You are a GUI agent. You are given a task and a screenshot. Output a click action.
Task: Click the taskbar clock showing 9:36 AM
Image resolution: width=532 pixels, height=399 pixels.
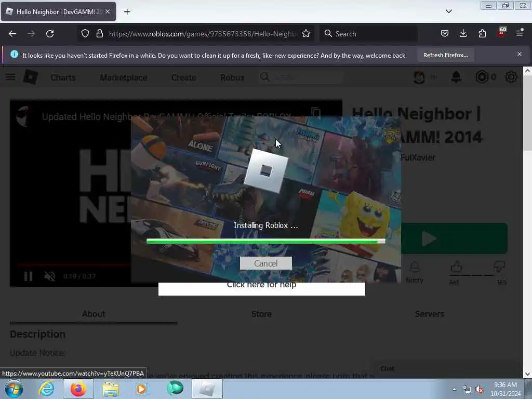(x=506, y=389)
